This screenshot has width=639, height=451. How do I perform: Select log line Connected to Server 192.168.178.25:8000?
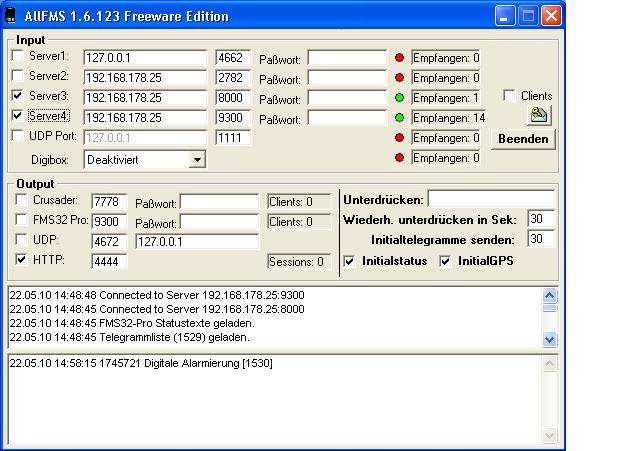tap(157, 309)
